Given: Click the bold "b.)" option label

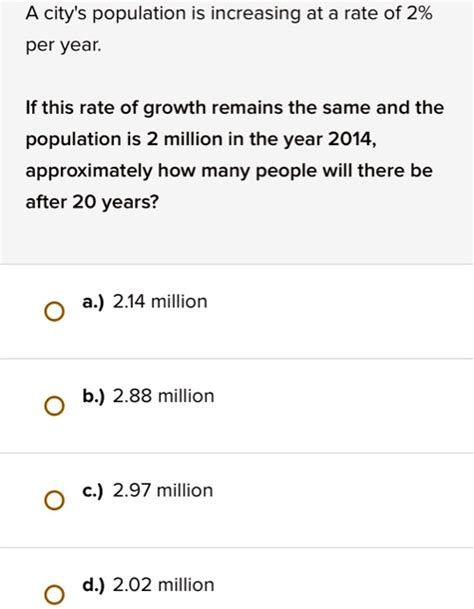Looking at the screenshot, I should click(94, 397).
